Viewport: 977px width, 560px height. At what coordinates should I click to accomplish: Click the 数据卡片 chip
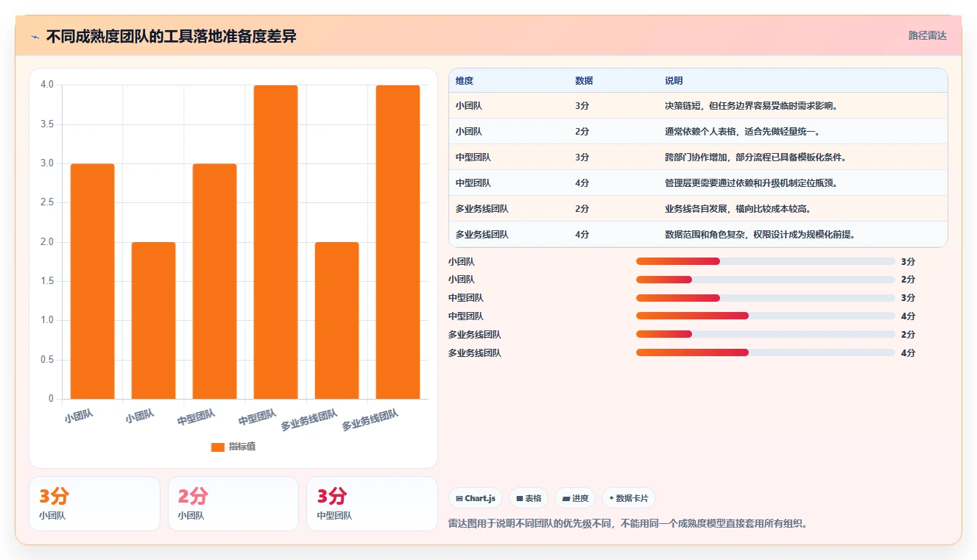click(628, 498)
